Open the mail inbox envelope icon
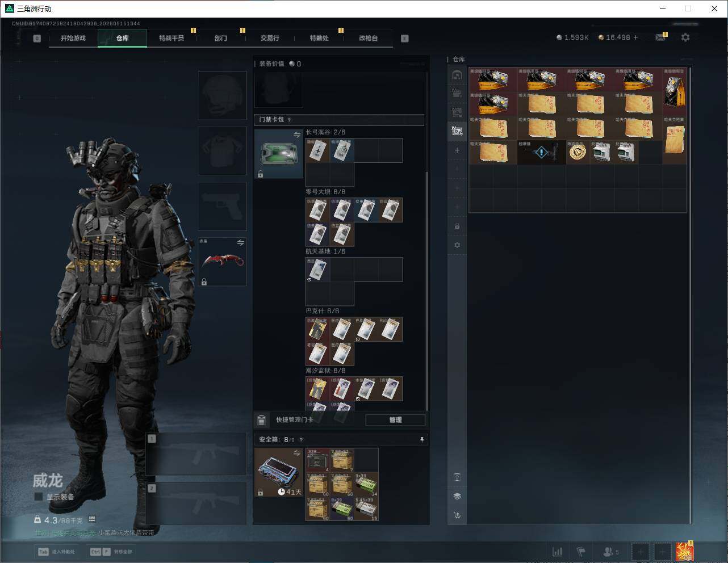 pyautogui.click(x=660, y=37)
